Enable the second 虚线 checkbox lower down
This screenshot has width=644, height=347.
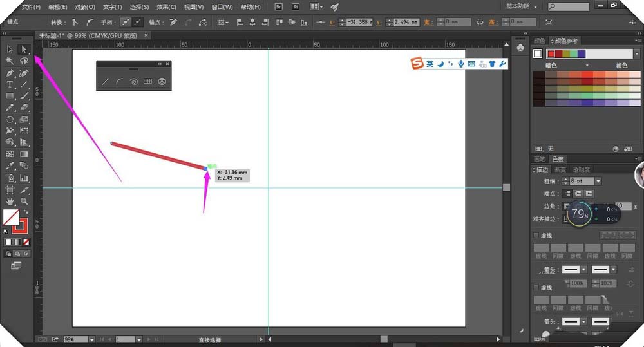click(536, 287)
